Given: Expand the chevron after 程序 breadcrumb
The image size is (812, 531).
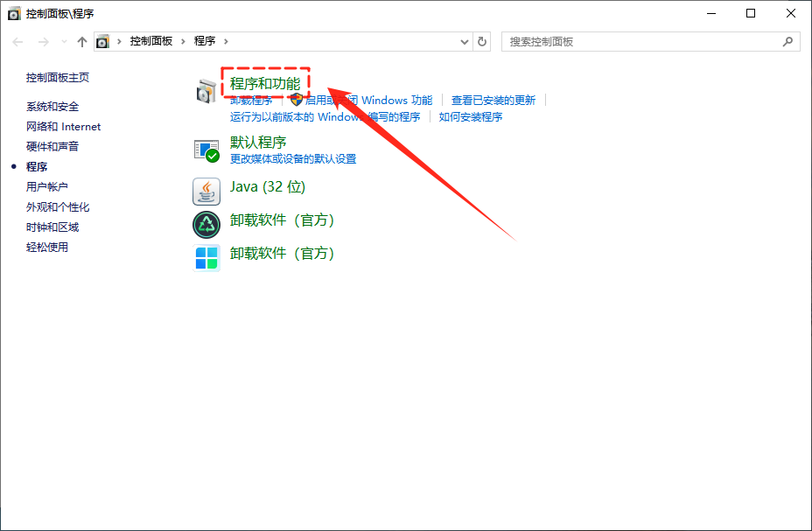Looking at the screenshot, I should 226,41.
